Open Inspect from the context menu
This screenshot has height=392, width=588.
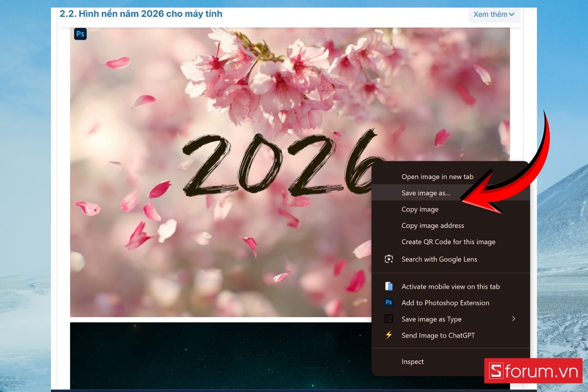[x=413, y=362]
